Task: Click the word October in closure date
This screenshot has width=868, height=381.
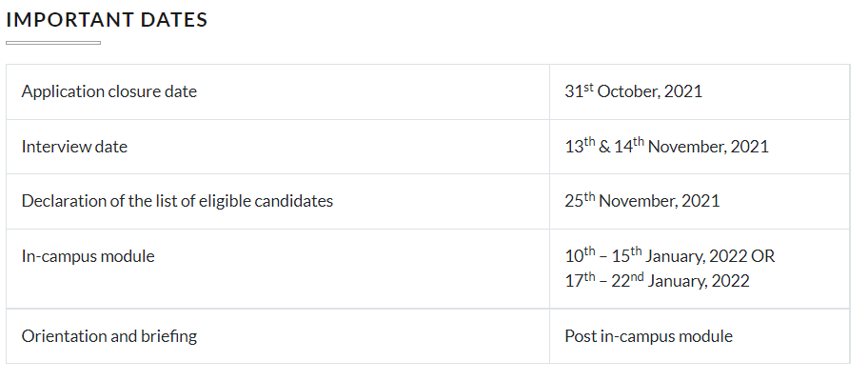Action: coord(629,91)
